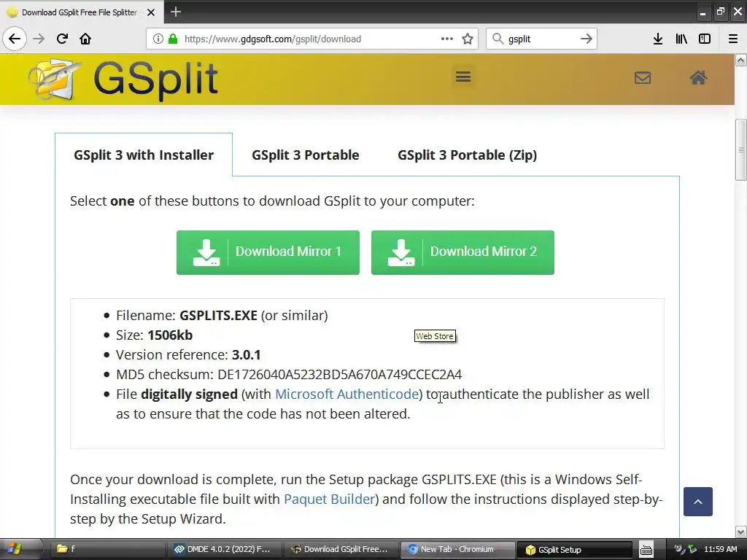Close the Download GSplit tab
Screen dimensions: 747x560
[151, 12]
